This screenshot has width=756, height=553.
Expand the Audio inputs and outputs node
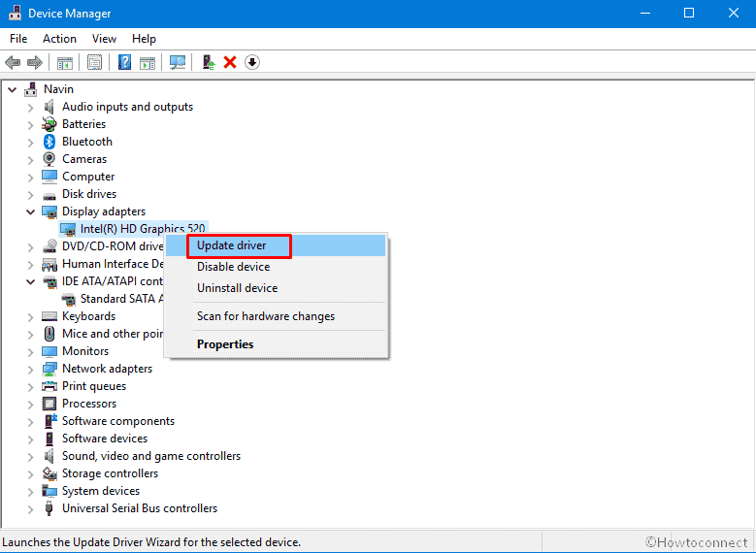(x=30, y=107)
